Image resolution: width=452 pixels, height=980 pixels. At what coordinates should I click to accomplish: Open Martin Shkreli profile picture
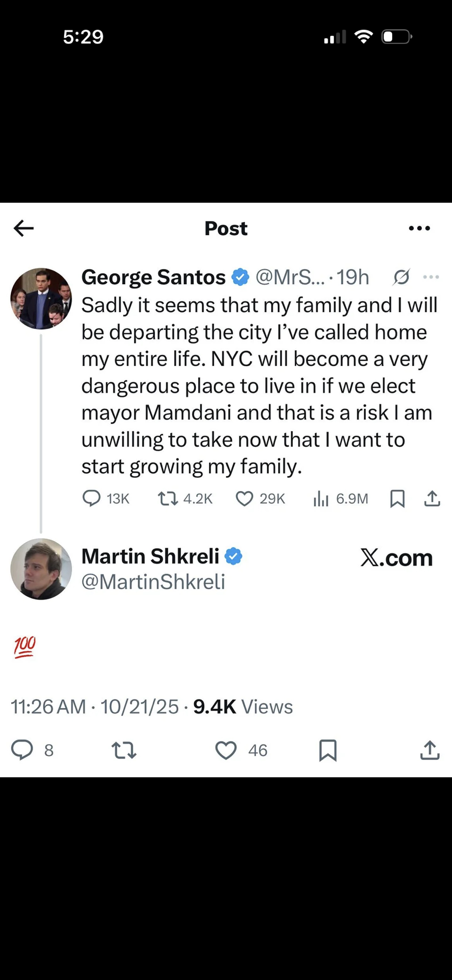pos(41,569)
